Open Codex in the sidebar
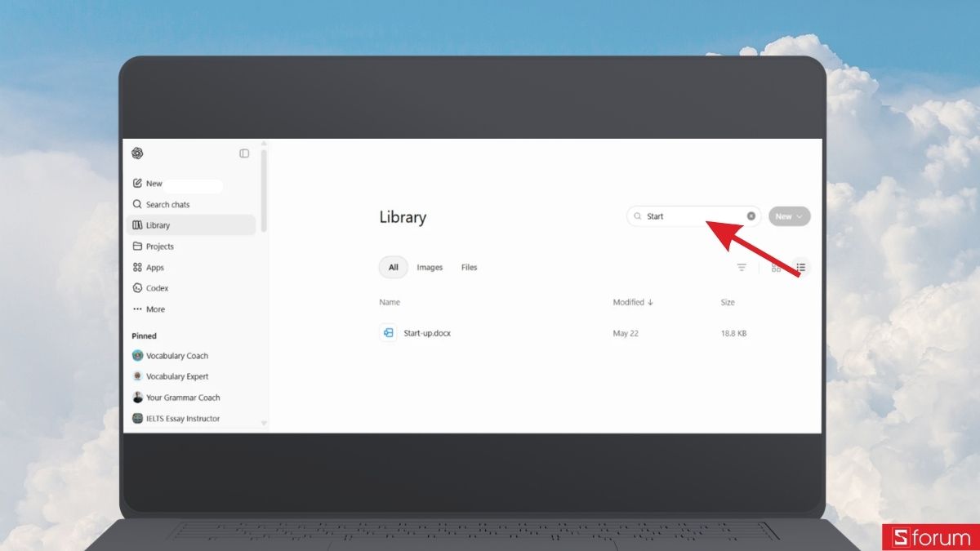 [150, 288]
